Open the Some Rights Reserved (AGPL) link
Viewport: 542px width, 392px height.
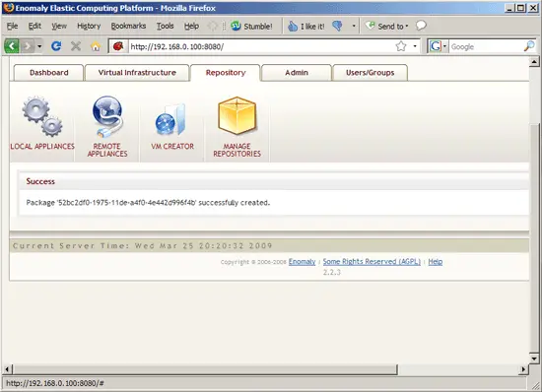click(372, 262)
